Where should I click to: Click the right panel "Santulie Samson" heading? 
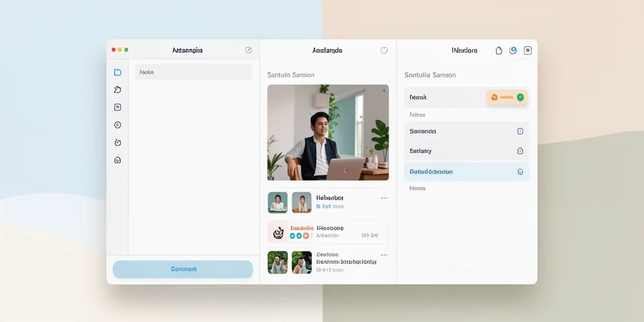(430, 75)
